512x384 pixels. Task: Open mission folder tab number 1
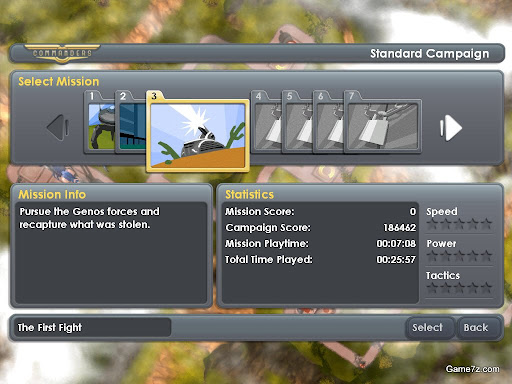pos(92,96)
